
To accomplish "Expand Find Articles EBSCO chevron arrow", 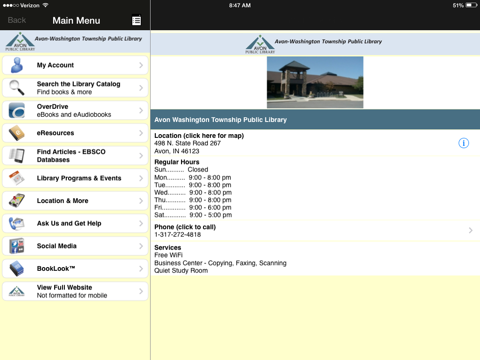I will pyautogui.click(x=141, y=156).
